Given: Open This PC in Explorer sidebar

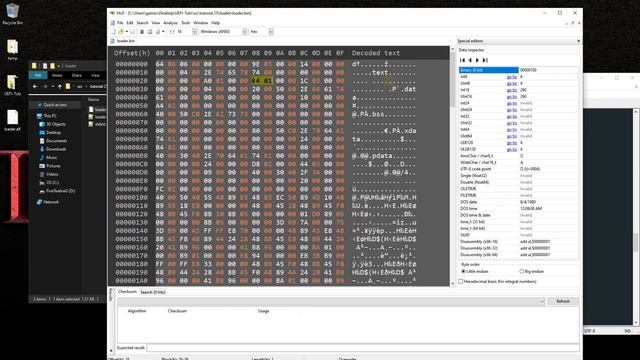Looking at the screenshot, I should 47,116.
